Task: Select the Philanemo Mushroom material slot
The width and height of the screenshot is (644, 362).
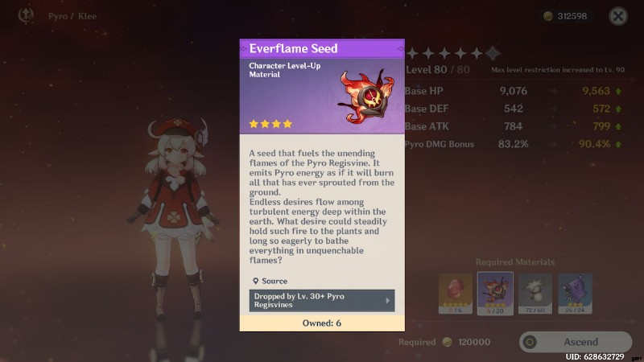Action: point(535,294)
